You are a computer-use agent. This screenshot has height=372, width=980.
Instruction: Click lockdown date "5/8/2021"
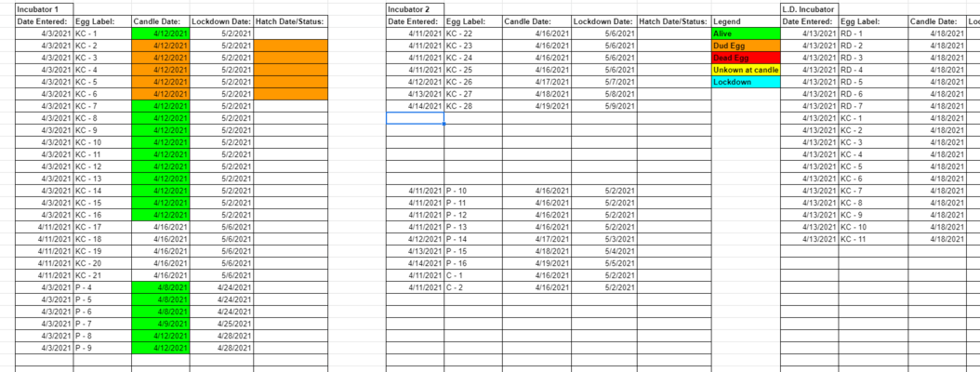[x=604, y=94]
